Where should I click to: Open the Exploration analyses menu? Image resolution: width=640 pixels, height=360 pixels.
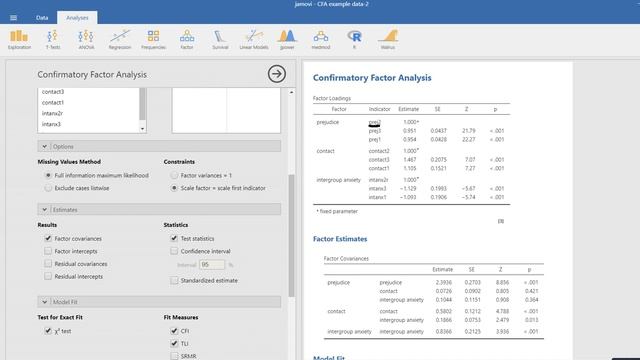pos(19,40)
